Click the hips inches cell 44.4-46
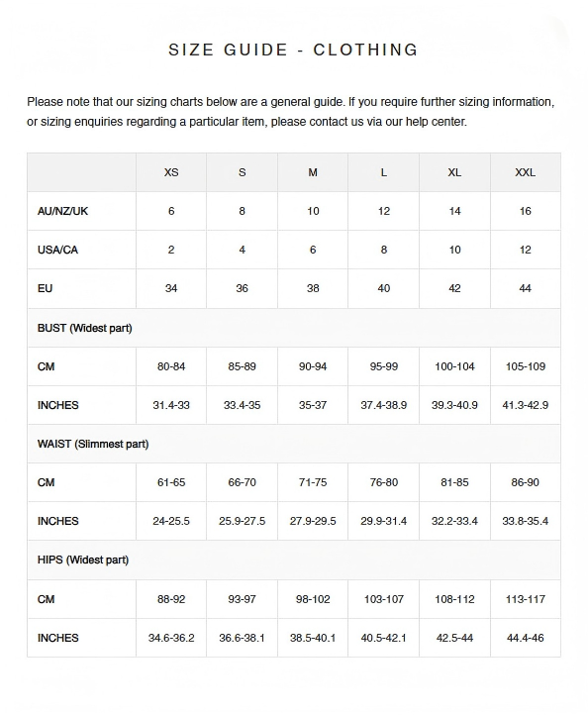Screen dimensions: 588x715 [x=525, y=638]
